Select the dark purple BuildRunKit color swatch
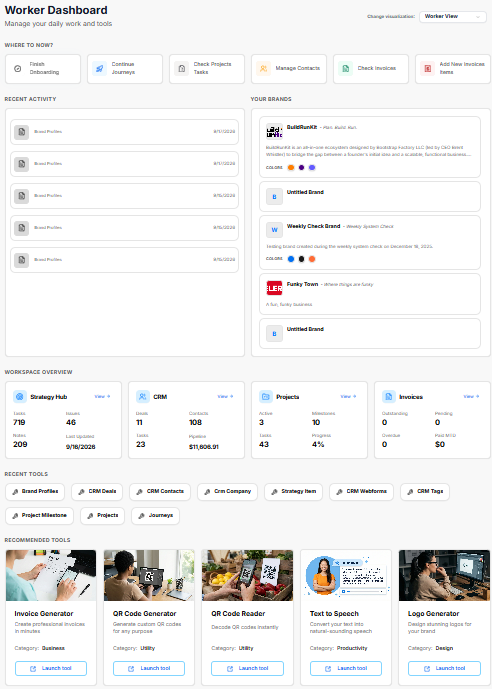492x689 pixels. [301, 167]
